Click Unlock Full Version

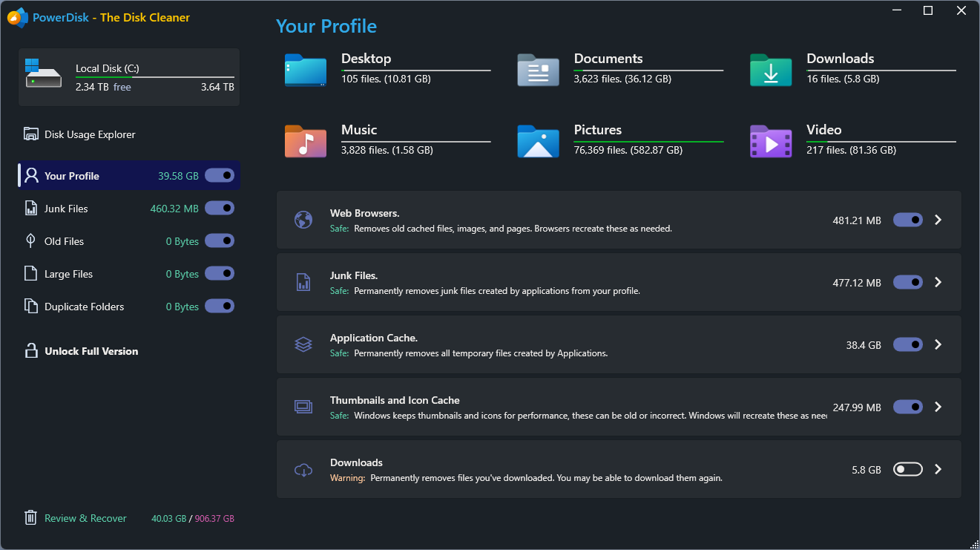tap(91, 351)
